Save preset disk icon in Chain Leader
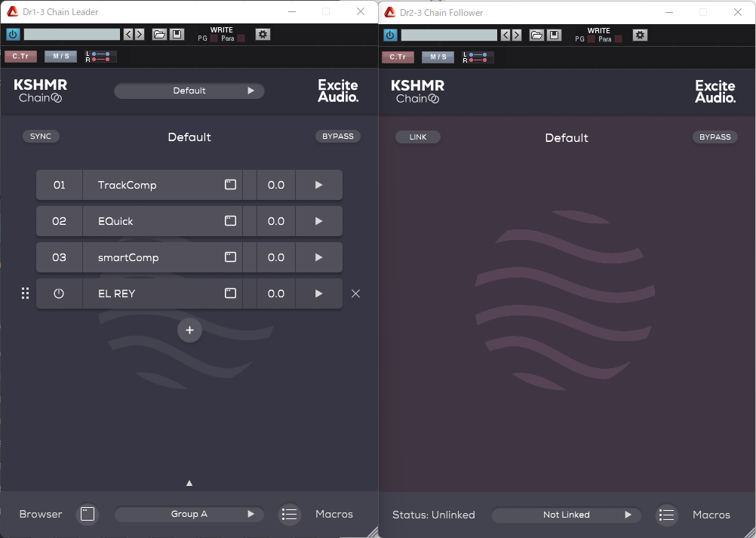The height and width of the screenshot is (538, 756). tap(177, 34)
